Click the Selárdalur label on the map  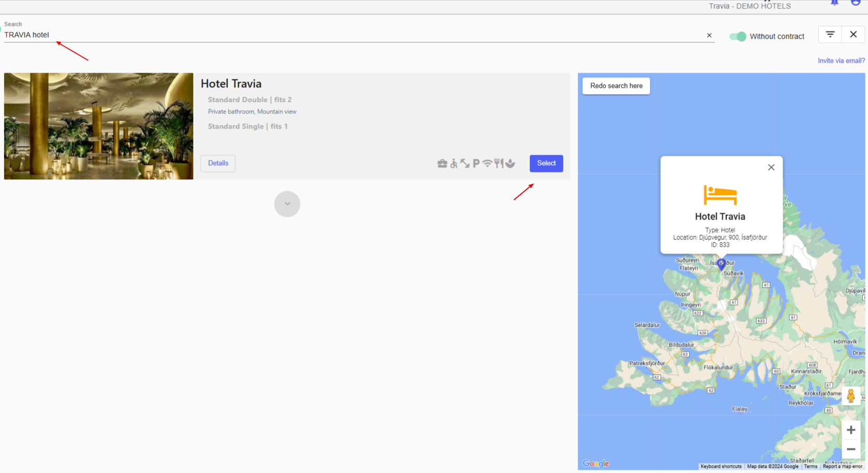(647, 325)
